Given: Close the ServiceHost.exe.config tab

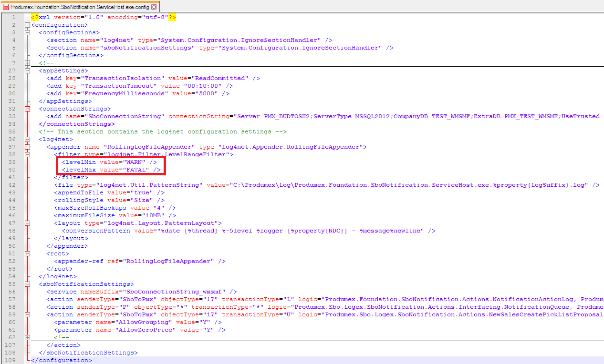Looking at the screenshot, I should (154, 7).
